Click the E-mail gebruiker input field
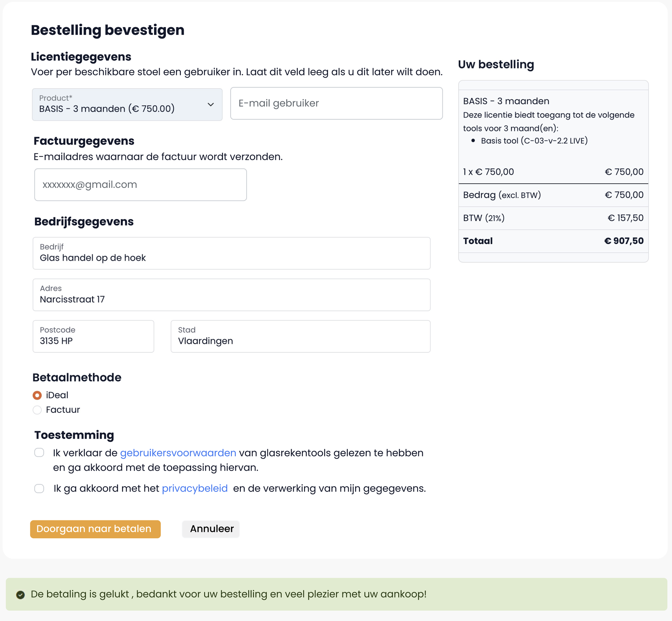Screen dimensions: 672x621 (336, 103)
